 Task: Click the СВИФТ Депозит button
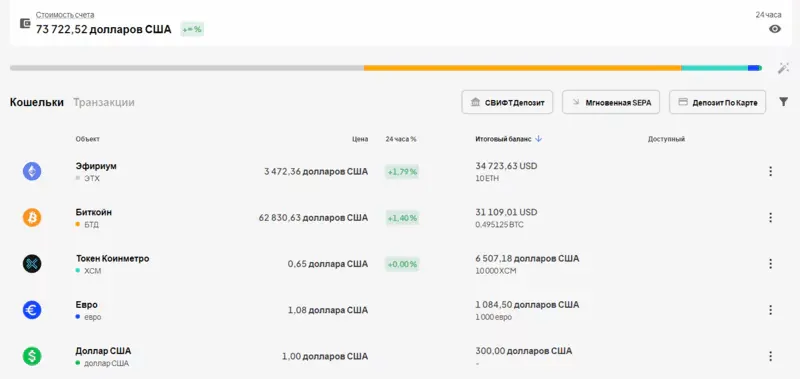tap(507, 102)
